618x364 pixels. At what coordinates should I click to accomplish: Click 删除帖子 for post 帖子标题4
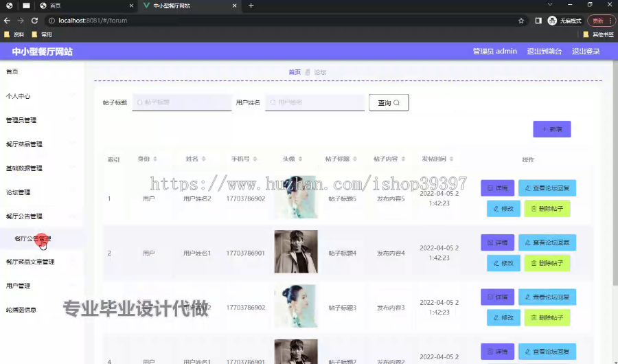coord(547,262)
